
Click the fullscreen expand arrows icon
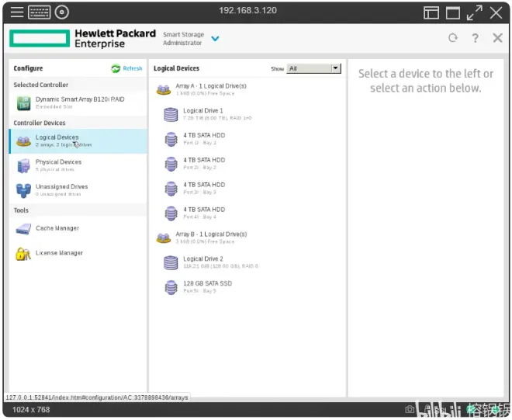click(x=475, y=12)
